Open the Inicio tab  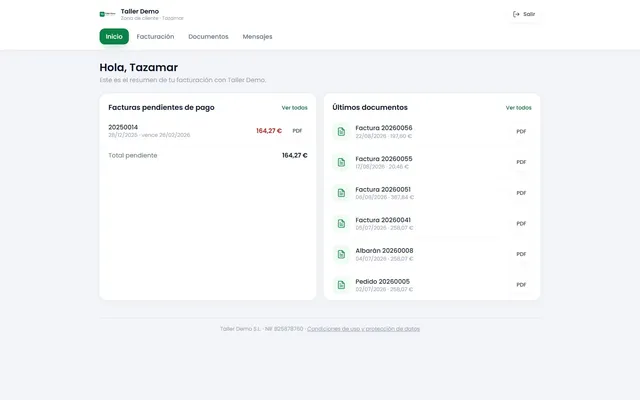click(114, 37)
